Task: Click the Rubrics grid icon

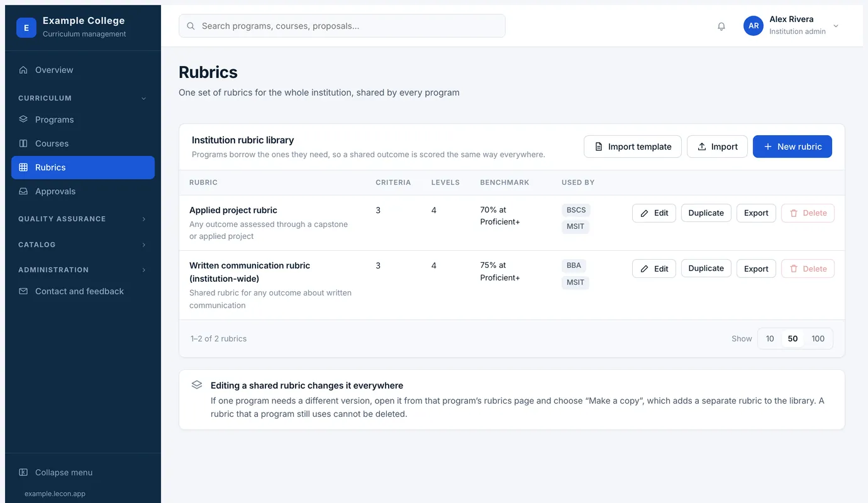Action: coord(23,167)
